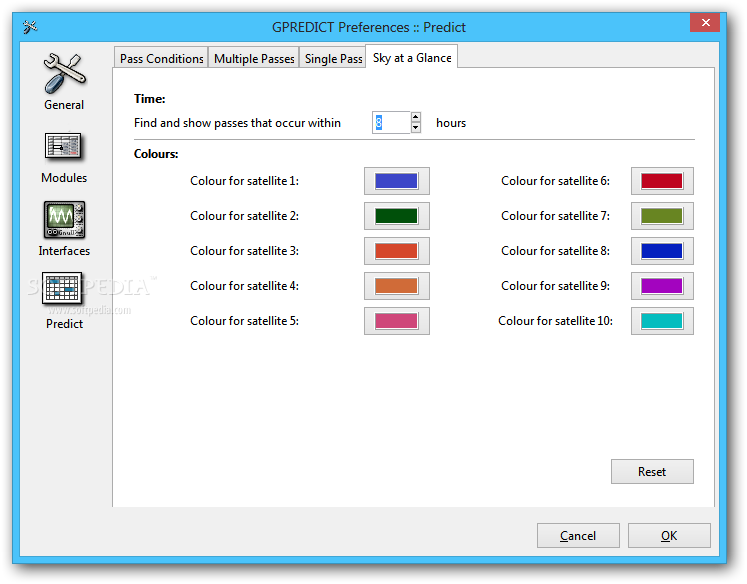747x584 pixels.
Task: Change colour swatch for satellite 10
Action: tap(662, 321)
